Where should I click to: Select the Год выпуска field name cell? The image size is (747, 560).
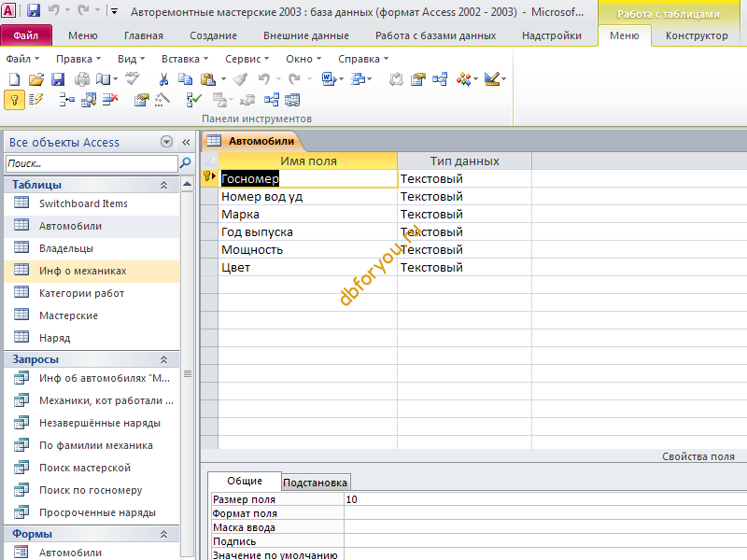(x=307, y=231)
